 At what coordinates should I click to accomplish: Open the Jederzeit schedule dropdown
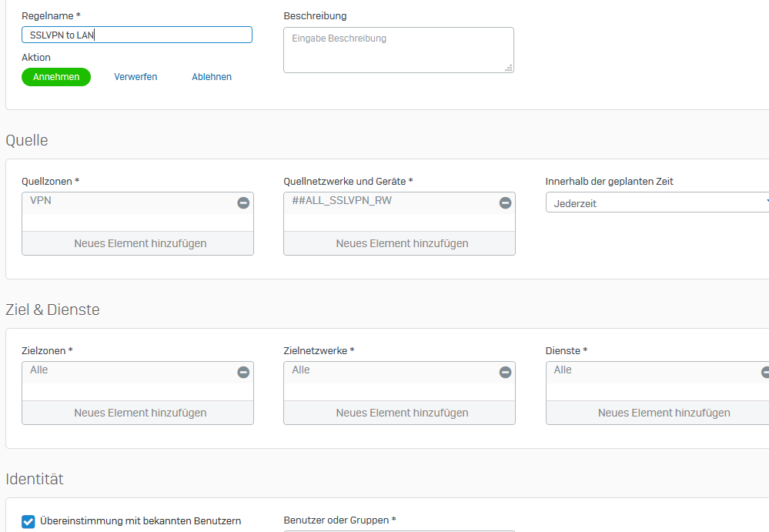click(x=657, y=202)
